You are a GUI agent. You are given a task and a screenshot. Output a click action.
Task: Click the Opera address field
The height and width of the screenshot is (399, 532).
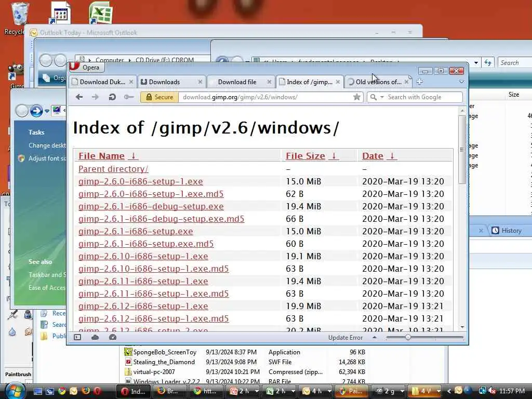tap(264, 97)
